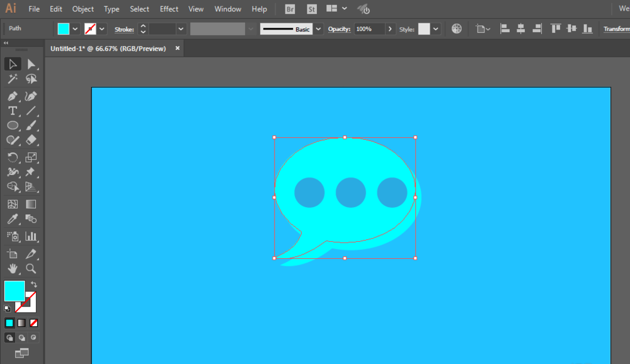The width and height of the screenshot is (630, 364).
Task: Toggle the None fill mode swatch
Action: [x=34, y=323]
